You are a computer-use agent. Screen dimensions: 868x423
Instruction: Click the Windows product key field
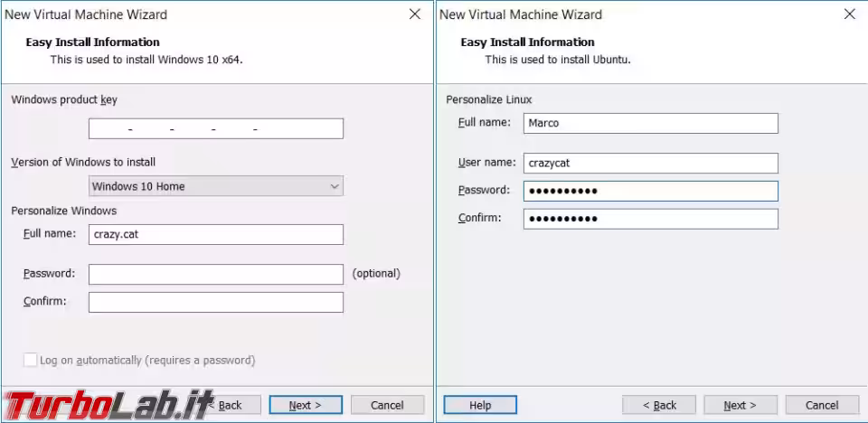point(216,128)
